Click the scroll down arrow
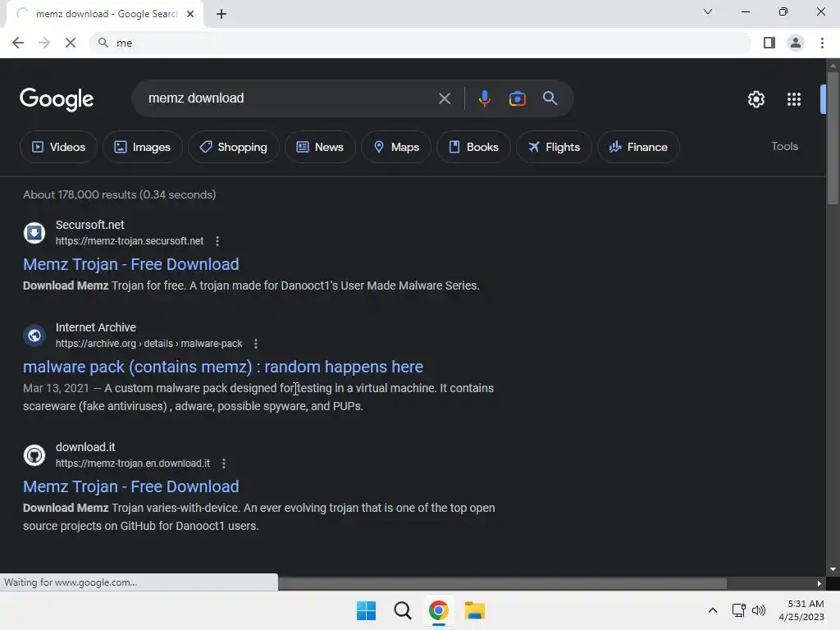This screenshot has height=630, width=840. click(833, 569)
